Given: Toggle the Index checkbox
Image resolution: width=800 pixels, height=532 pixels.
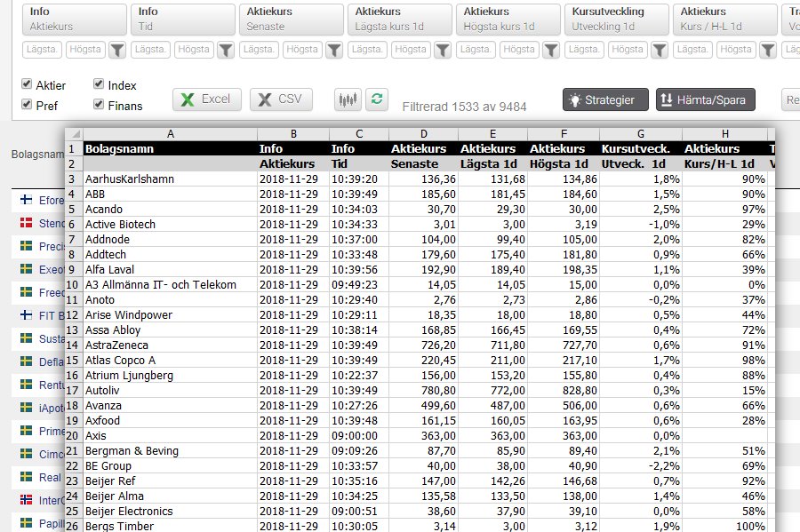Looking at the screenshot, I should pyautogui.click(x=99, y=83).
